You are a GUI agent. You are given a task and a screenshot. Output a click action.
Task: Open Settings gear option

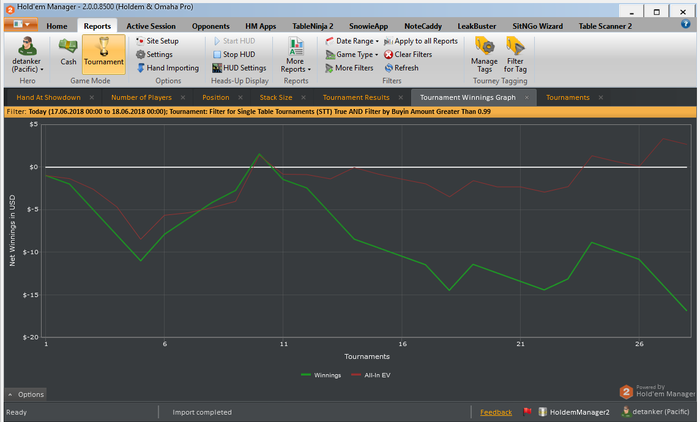tap(154, 54)
